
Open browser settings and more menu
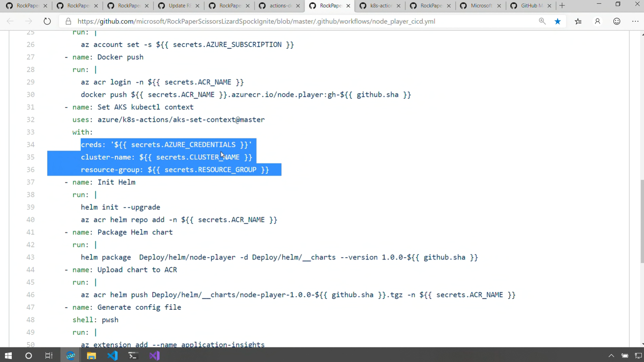click(x=635, y=21)
